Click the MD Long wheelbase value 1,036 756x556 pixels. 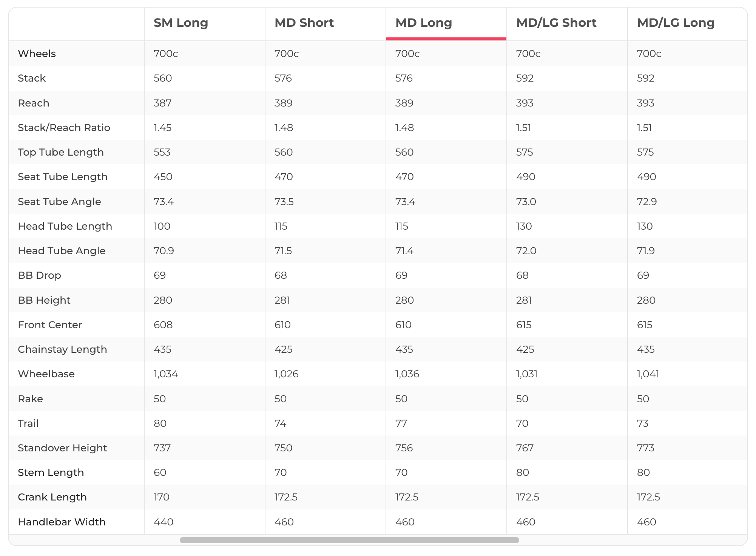tap(407, 374)
